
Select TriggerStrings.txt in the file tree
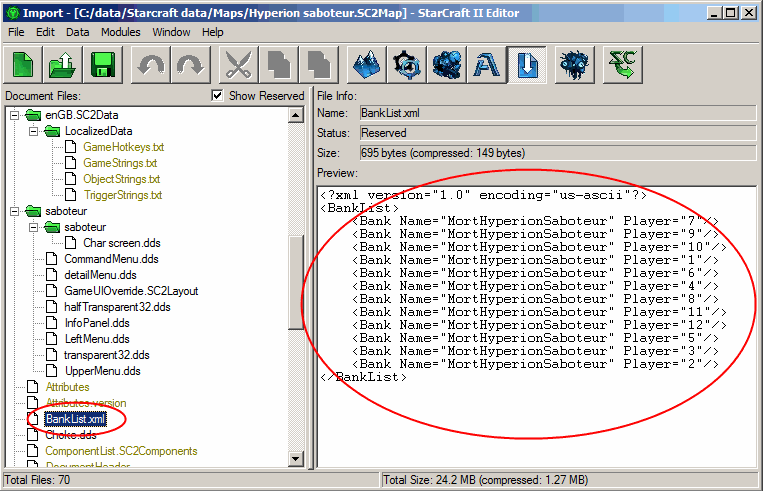pyautogui.click(x=123, y=195)
